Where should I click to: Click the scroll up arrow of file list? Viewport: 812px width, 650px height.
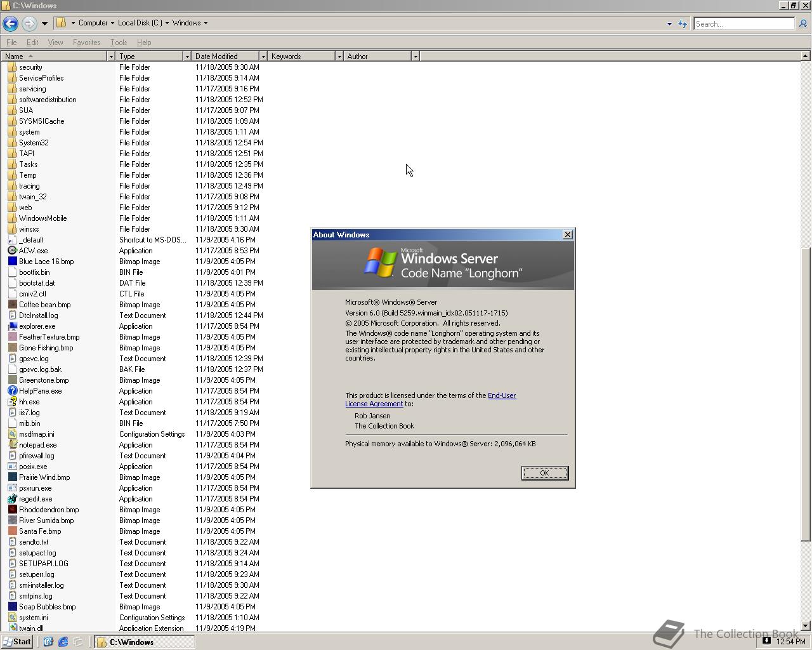(806, 56)
